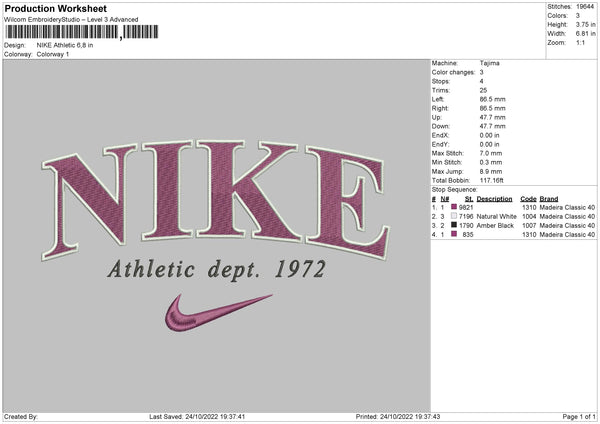Click the Amber Black color swatch

pos(454,225)
